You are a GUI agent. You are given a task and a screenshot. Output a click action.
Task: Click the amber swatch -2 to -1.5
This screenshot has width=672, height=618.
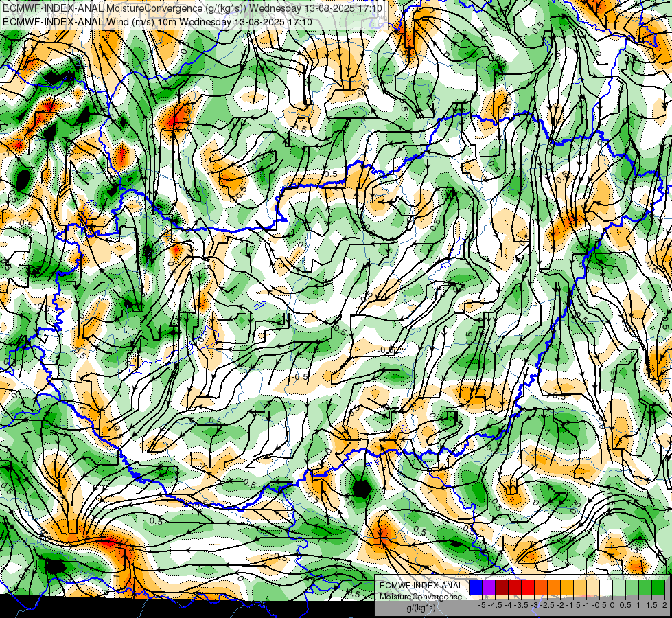point(567,587)
